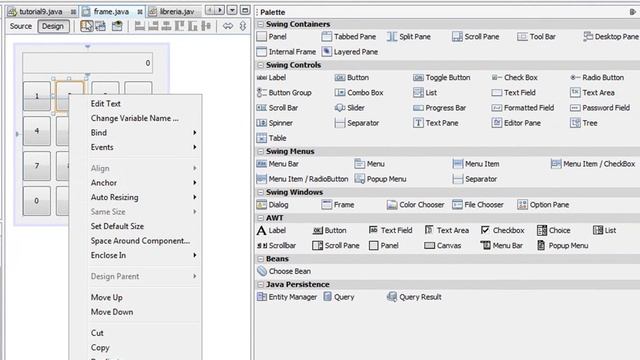
Task: Collapse the Beans palette section
Action: point(260,258)
